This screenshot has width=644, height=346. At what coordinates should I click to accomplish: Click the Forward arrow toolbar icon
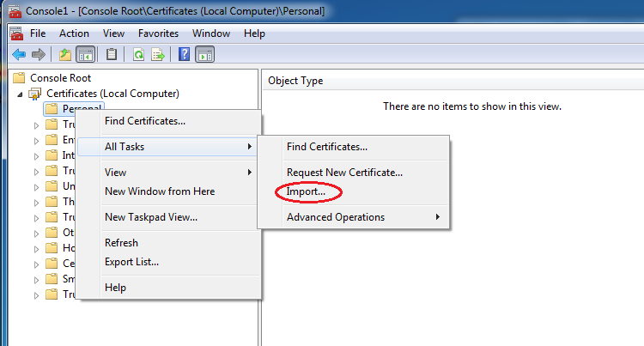point(38,54)
